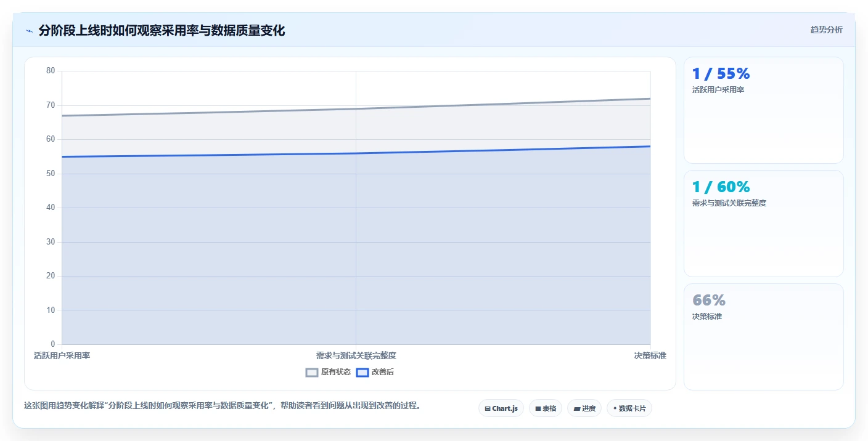Click the 趋势分析 label in the header
The width and height of the screenshot is (868, 441).
coord(826,30)
